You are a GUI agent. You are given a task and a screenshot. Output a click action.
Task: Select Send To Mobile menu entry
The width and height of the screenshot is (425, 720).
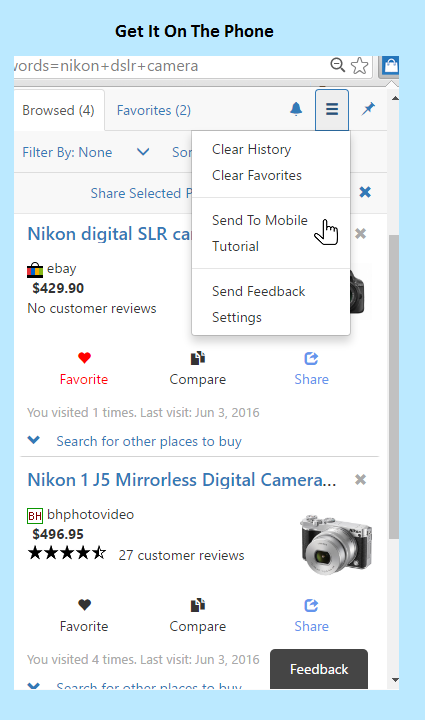click(260, 220)
